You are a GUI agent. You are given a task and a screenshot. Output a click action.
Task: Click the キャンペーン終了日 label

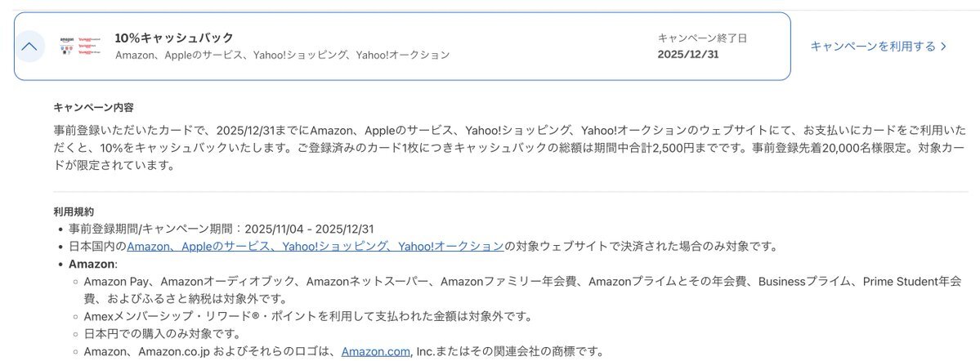point(702,38)
